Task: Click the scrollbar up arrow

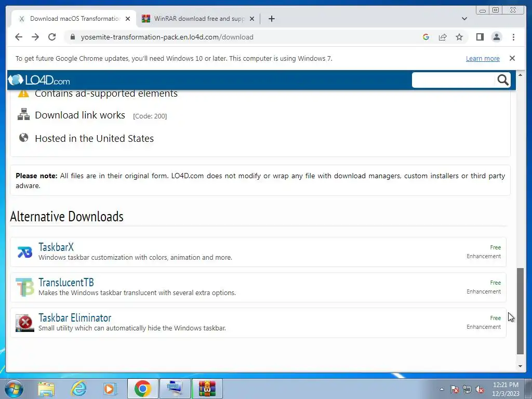Action: click(x=520, y=75)
